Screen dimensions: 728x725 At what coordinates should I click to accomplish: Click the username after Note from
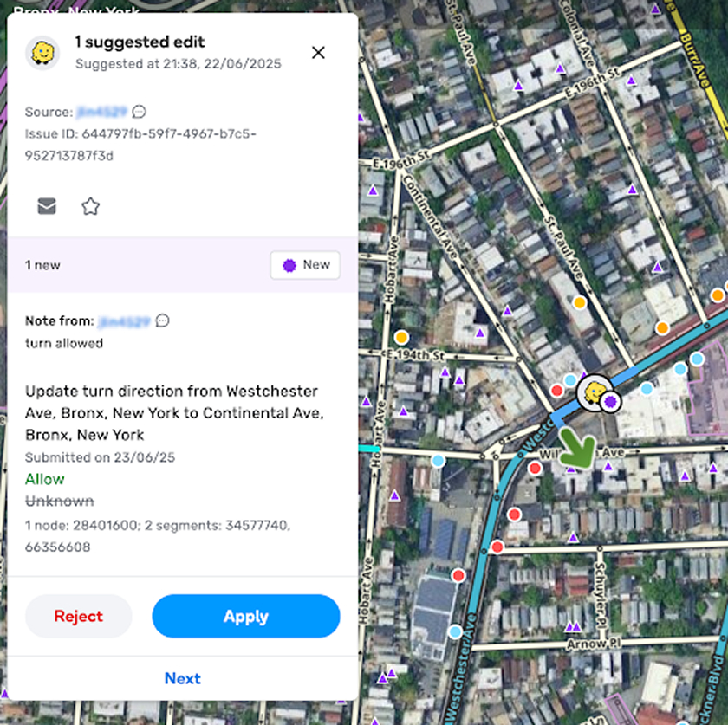pos(125,320)
